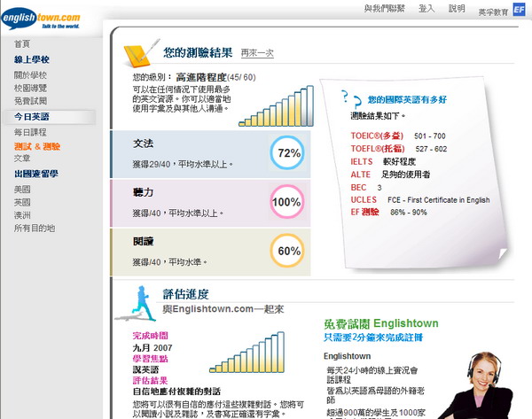Click the 100% listening score circle

(287, 202)
